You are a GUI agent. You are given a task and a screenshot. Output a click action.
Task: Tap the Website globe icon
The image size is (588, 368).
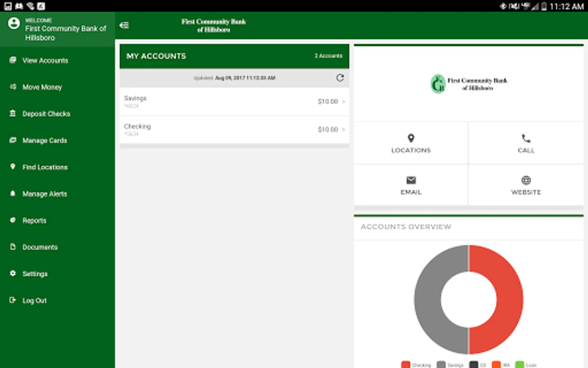(526, 180)
